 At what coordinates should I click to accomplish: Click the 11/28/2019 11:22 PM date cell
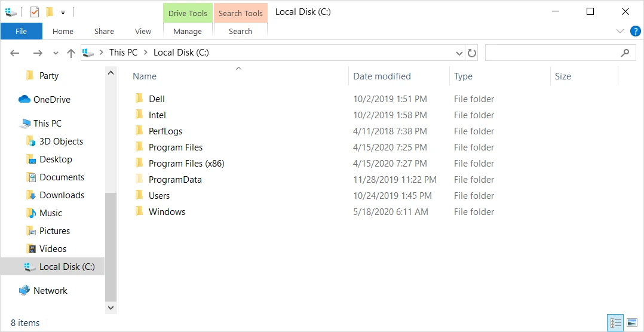click(395, 179)
